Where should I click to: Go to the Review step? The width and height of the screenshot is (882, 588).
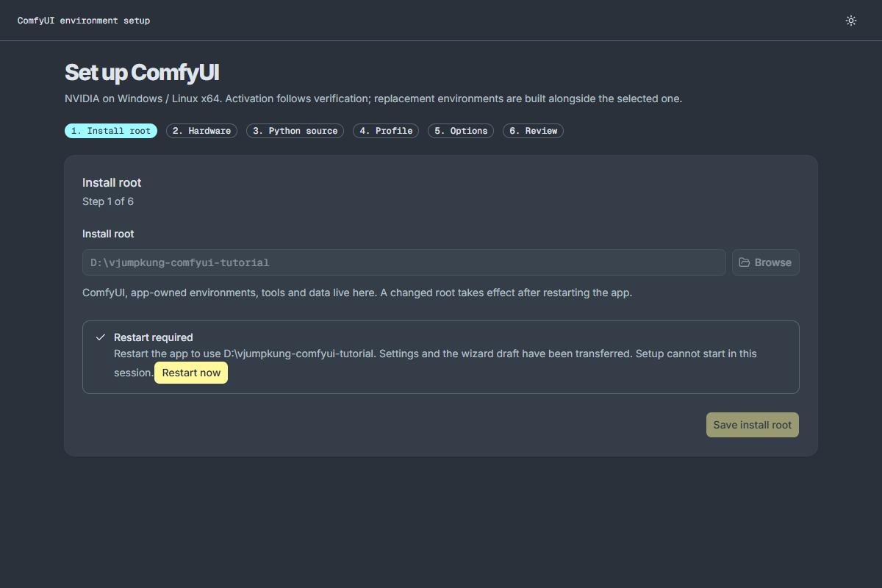point(534,131)
